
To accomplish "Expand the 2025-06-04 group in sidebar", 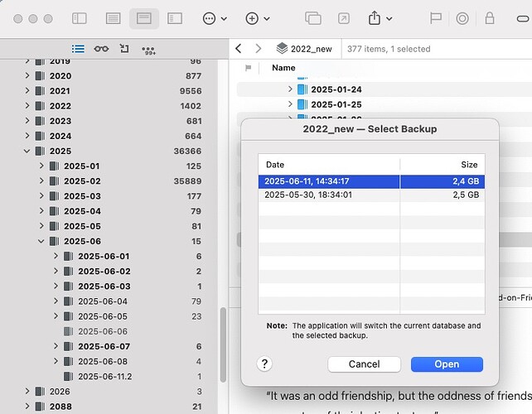I will (x=56, y=301).
